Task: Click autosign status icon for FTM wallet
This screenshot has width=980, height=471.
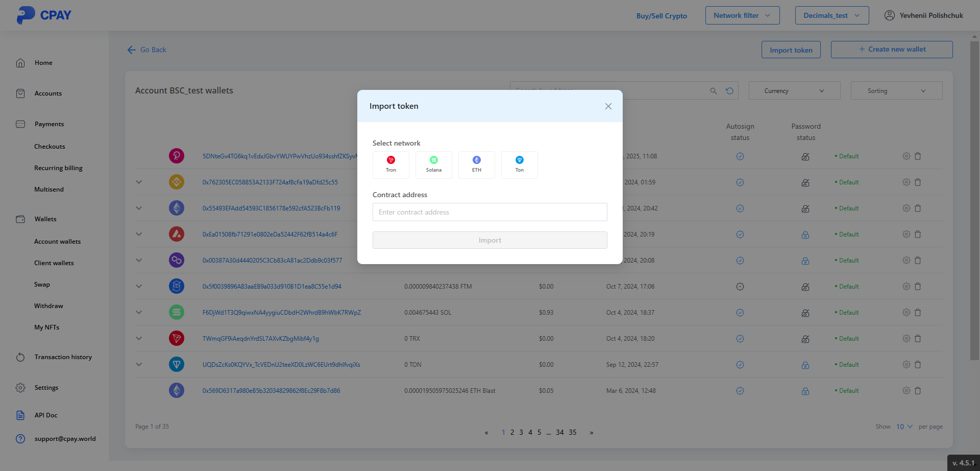Action: 740,287
